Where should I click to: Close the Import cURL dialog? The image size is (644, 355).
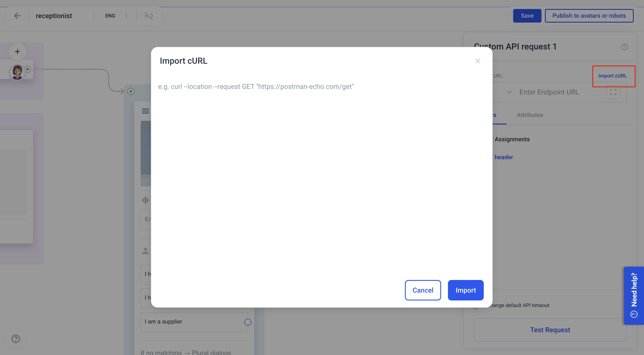coord(478,61)
